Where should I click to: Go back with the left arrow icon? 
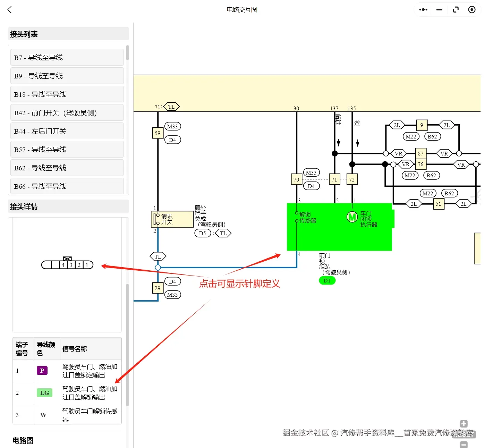(10, 10)
